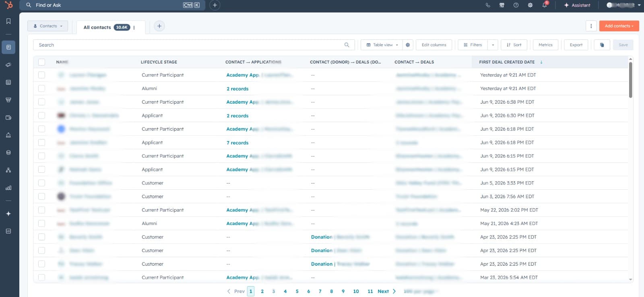Click the Export button
Image resolution: width=644 pixels, height=297 pixels.
pyautogui.click(x=576, y=45)
